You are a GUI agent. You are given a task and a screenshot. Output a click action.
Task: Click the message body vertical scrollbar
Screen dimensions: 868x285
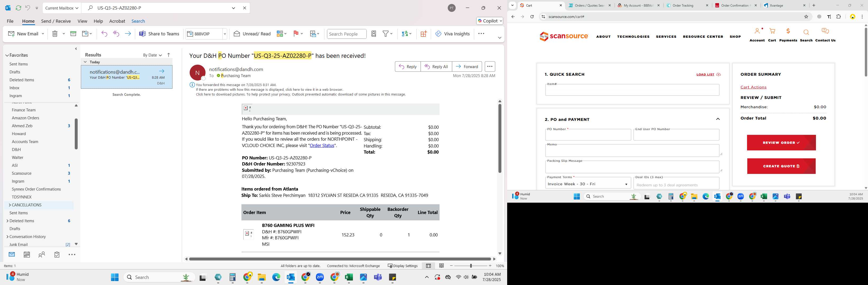(500, 139)
